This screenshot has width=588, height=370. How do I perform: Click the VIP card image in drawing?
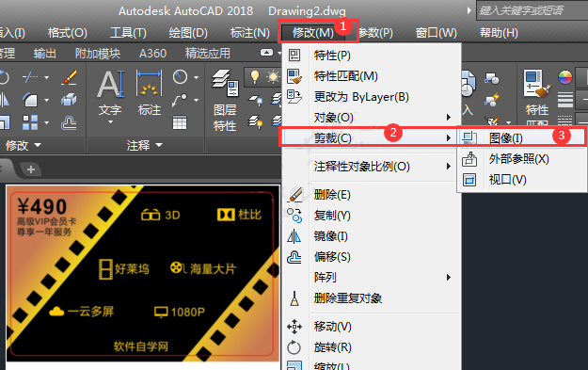point(143,273)
